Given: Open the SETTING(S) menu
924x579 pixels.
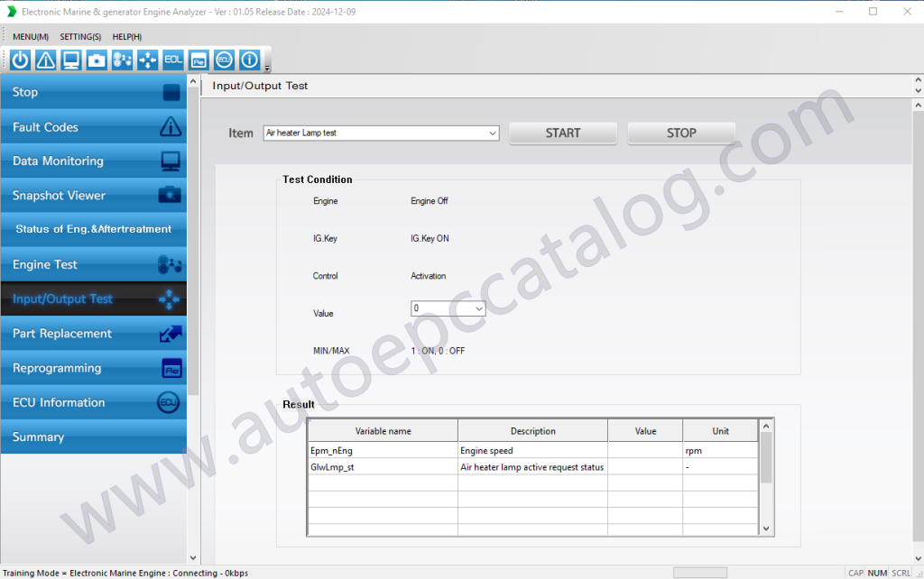Looking at the screenshot, I should coord(80,36).
